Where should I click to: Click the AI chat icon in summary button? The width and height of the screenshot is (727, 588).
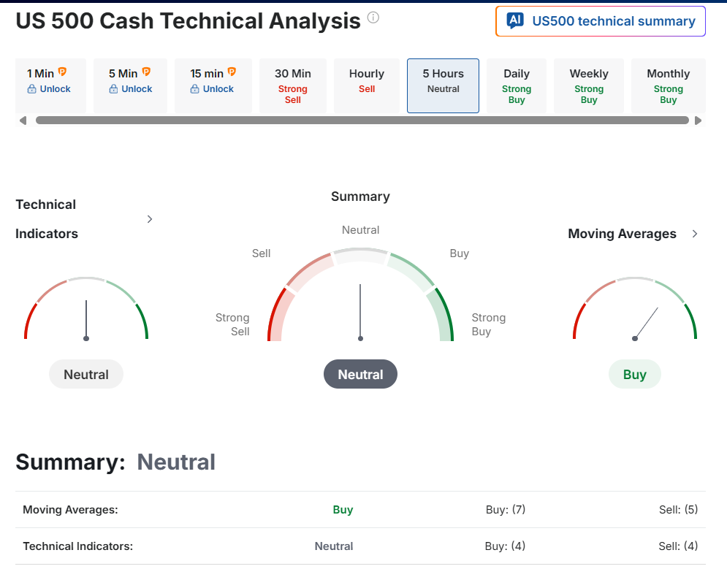click(515, 21)
